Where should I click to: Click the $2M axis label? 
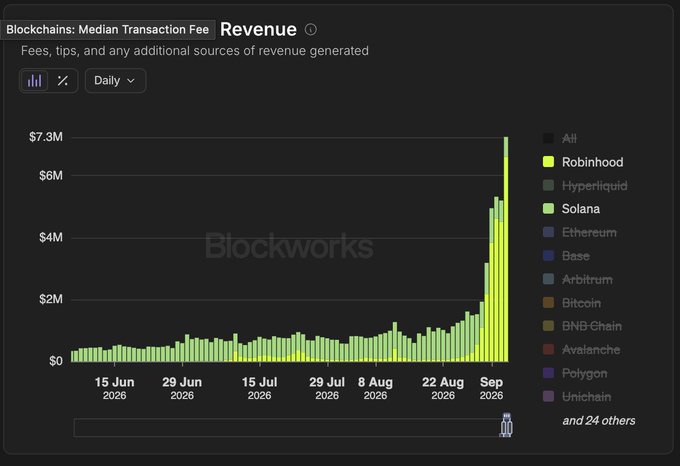pos(51,299)
